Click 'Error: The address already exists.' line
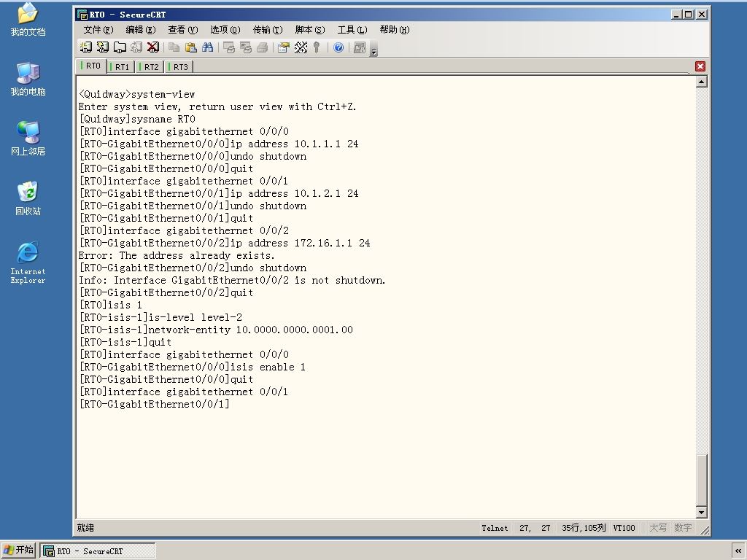Viewport: 747px width, 560px height. (177, 255)
